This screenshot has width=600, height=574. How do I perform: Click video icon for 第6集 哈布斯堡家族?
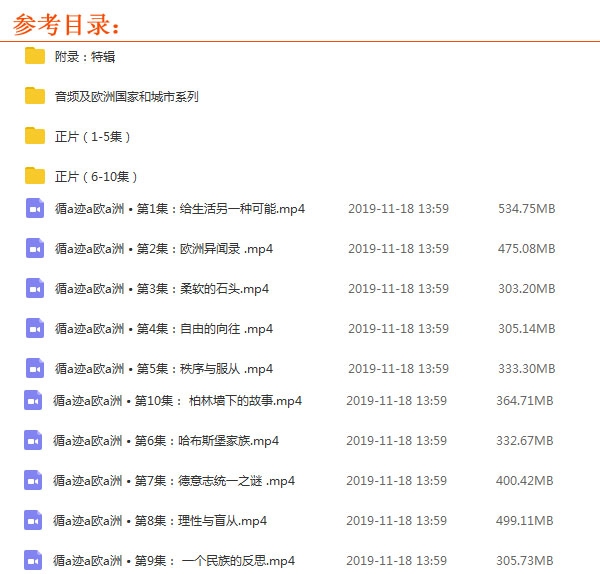(x=33, y=440)
